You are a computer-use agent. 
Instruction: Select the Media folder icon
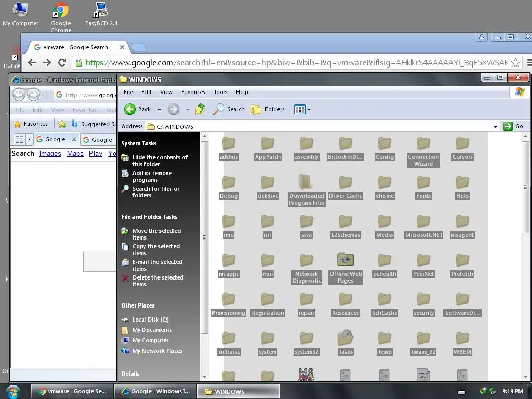click(x=384, y=221)
